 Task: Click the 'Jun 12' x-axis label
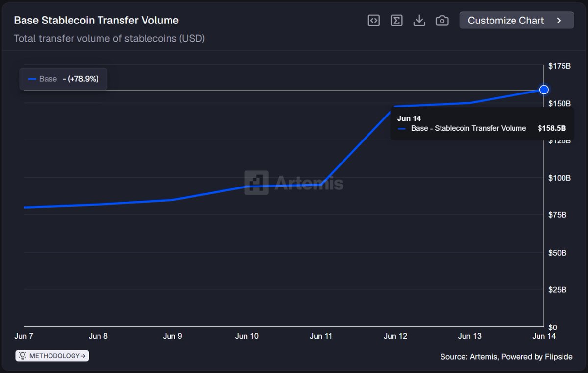coord(395,336)
